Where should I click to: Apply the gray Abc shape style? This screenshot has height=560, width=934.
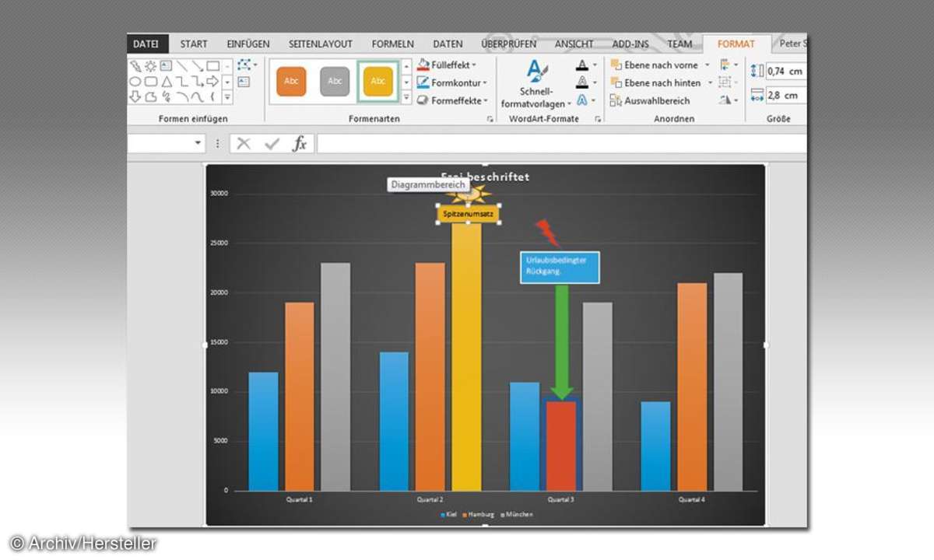pyautogui.click(x=335, y=81)
